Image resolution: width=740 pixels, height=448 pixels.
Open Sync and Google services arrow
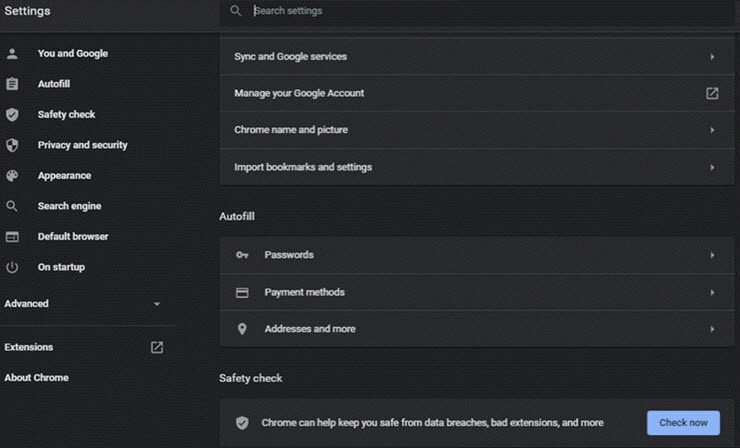click(712, 57)
